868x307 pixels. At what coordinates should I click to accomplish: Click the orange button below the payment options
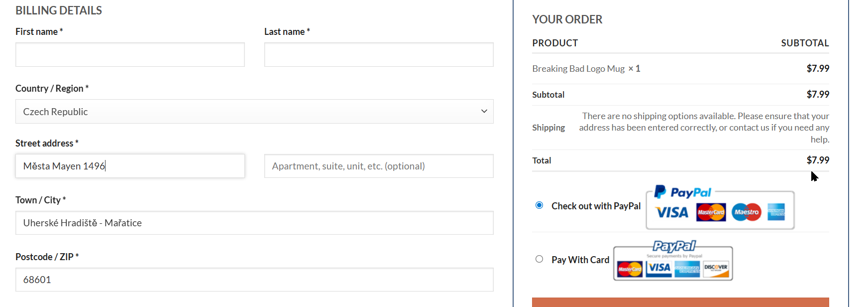click(680, 303)
